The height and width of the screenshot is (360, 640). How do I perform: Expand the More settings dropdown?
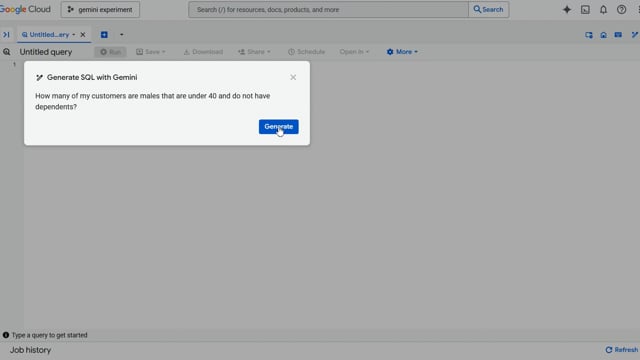[402, 52]
